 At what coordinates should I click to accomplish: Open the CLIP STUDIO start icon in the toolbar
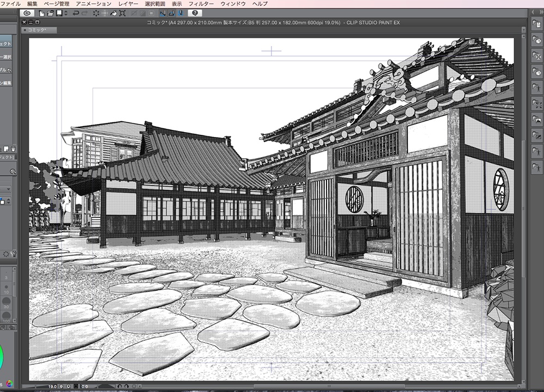[x=27, y=13]
